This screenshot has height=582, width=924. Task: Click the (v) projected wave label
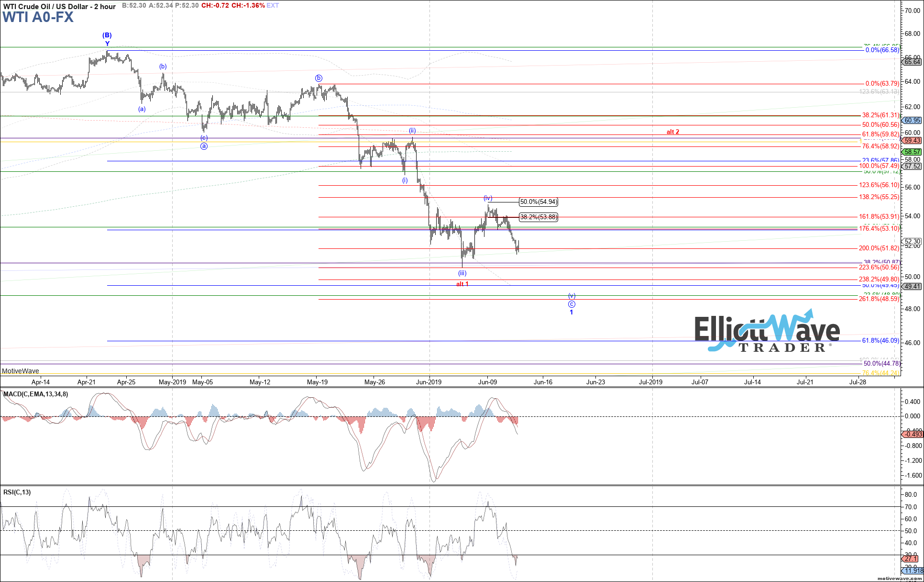[x=572, y=296]
